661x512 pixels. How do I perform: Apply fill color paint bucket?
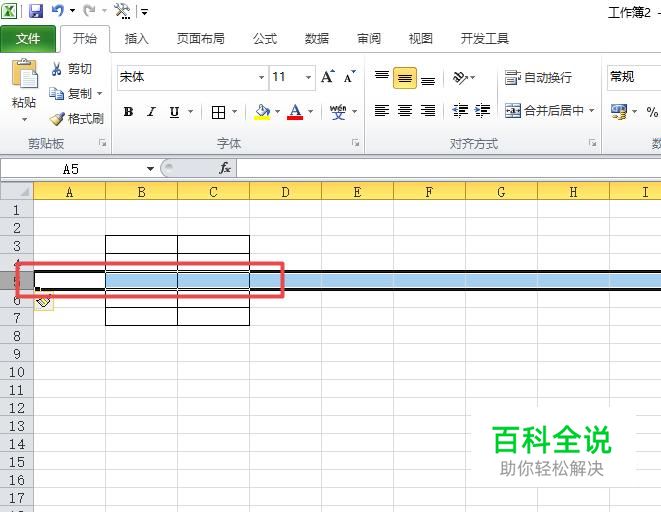point(262,112)
